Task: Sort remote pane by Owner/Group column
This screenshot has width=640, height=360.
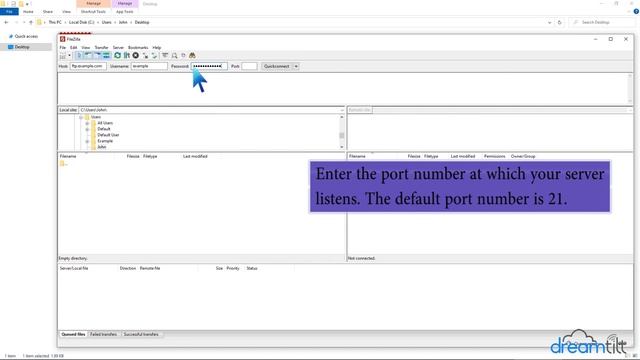Action: pos(523,156)
